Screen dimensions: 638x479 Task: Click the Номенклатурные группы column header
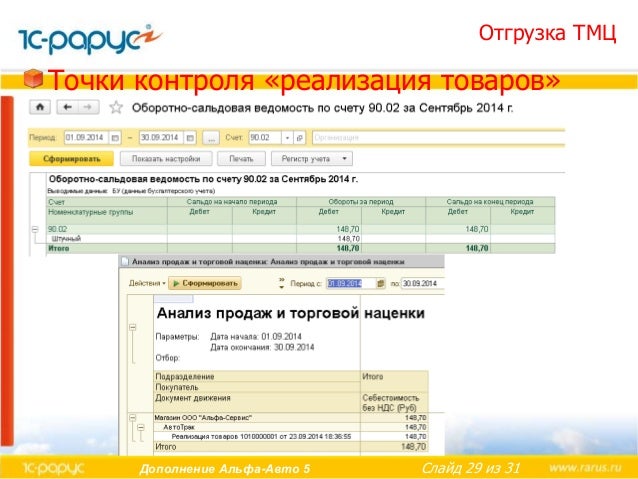tap(91, 212)
